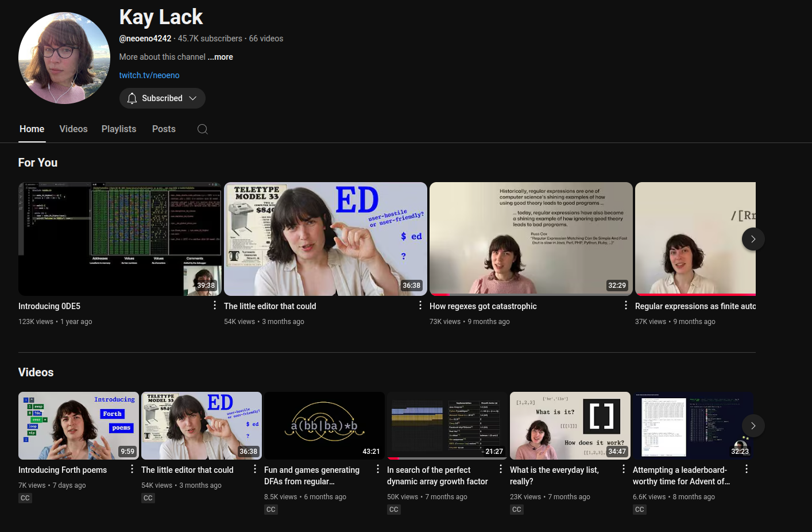Screen dimensions: 812x532
Task: Open options for Fun and games DFAs video
Action: click(378, 469)
